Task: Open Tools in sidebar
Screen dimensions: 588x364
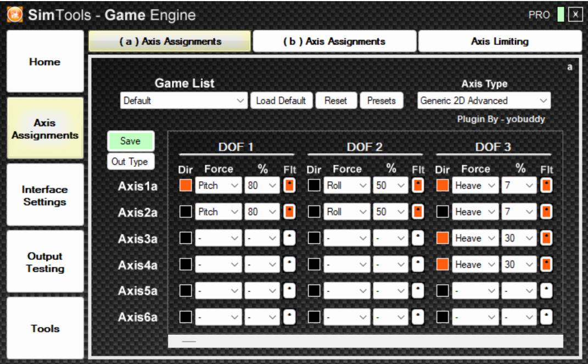Action: 45,328
